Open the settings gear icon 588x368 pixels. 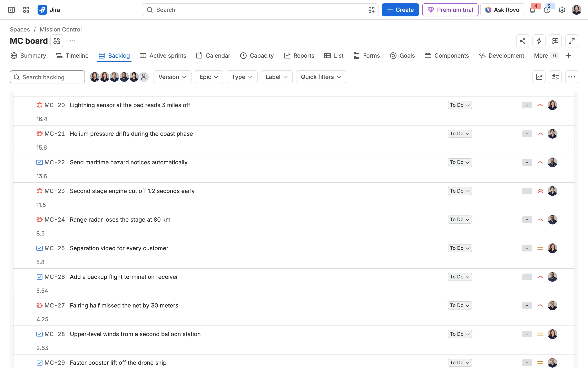coord(562,10)
